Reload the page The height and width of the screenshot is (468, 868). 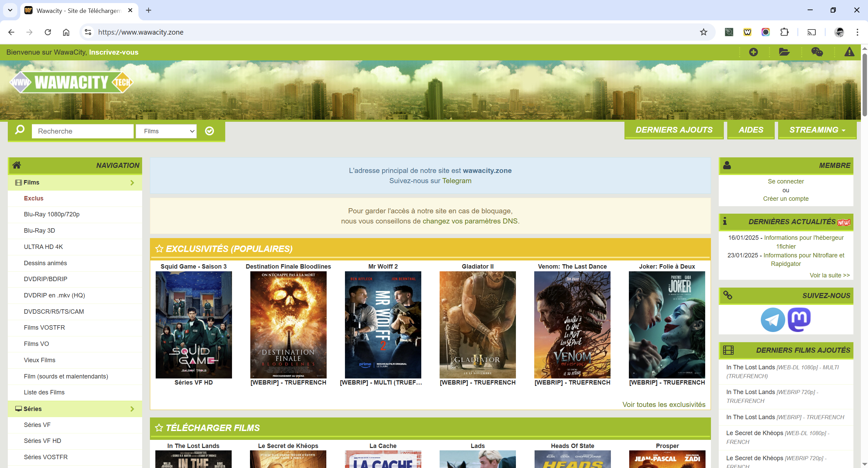point(48,32)
